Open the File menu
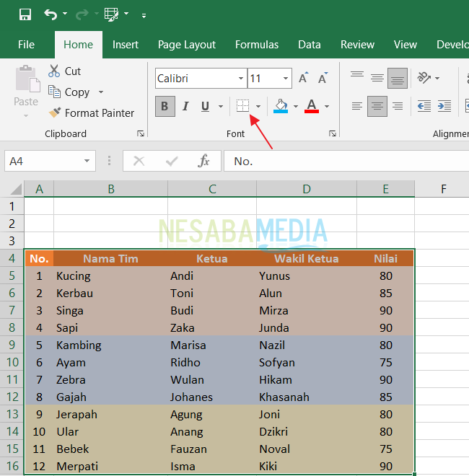The height and width of the screenshot is (476, 469). pyautogui.click(x=26, y=45)
